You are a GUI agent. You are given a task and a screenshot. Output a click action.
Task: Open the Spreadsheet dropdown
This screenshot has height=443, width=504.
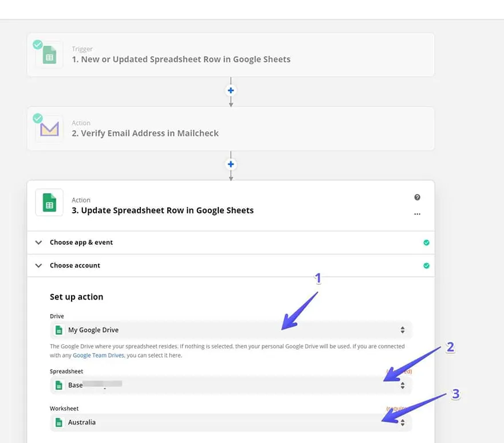click(230, 385)
